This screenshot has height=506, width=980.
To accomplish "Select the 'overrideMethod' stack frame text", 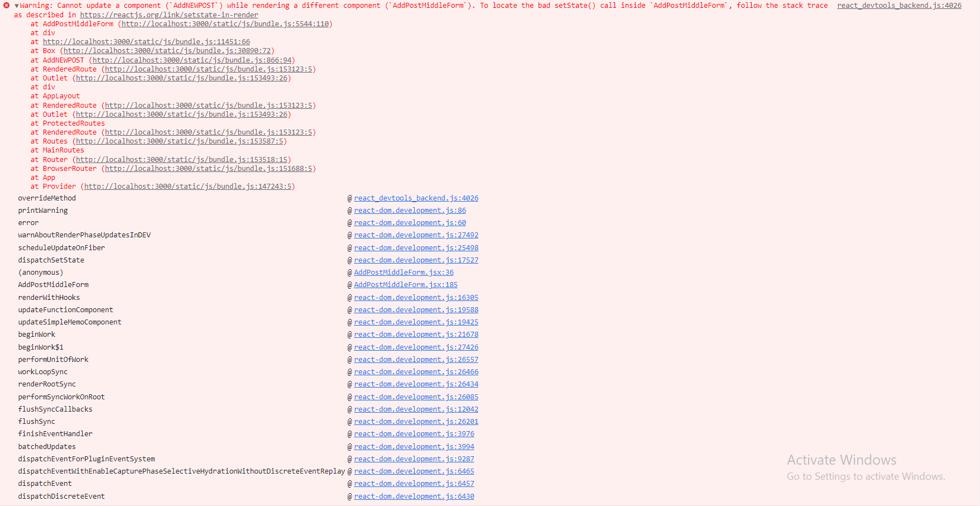I will pyautogui.click(x=47, y=198).
